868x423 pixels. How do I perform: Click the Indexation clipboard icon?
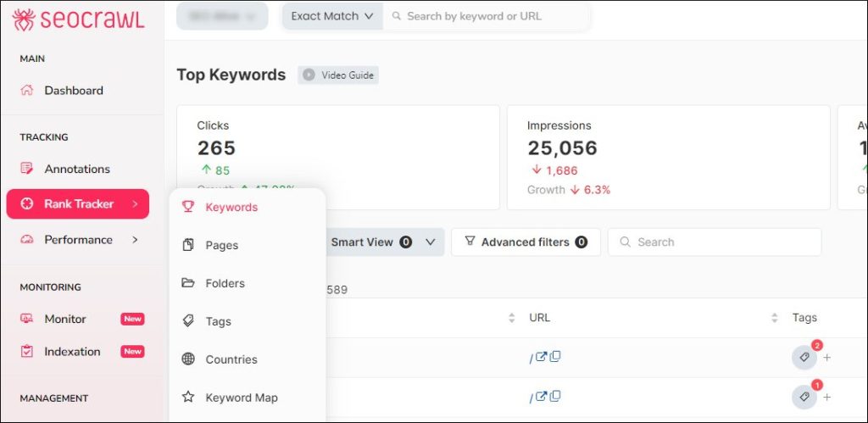click(x=26, y=351)
